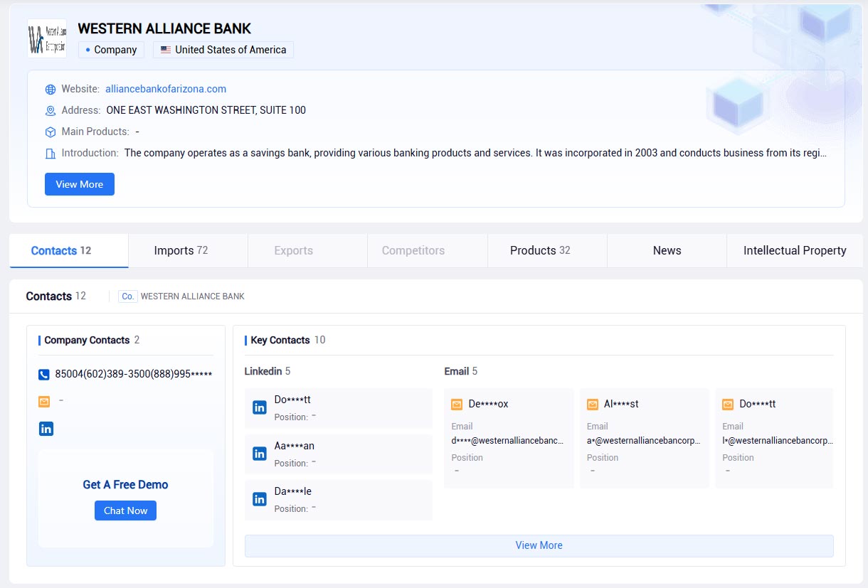Click the Contacts 12 section heading
Screen dimensions: 868x588
point(56,296)
